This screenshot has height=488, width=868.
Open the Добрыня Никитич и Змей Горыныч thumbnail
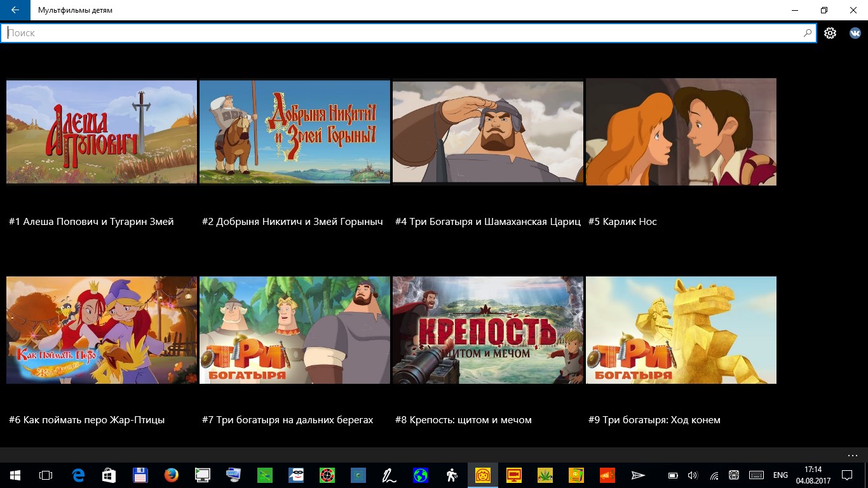click(x=295, y=132)
